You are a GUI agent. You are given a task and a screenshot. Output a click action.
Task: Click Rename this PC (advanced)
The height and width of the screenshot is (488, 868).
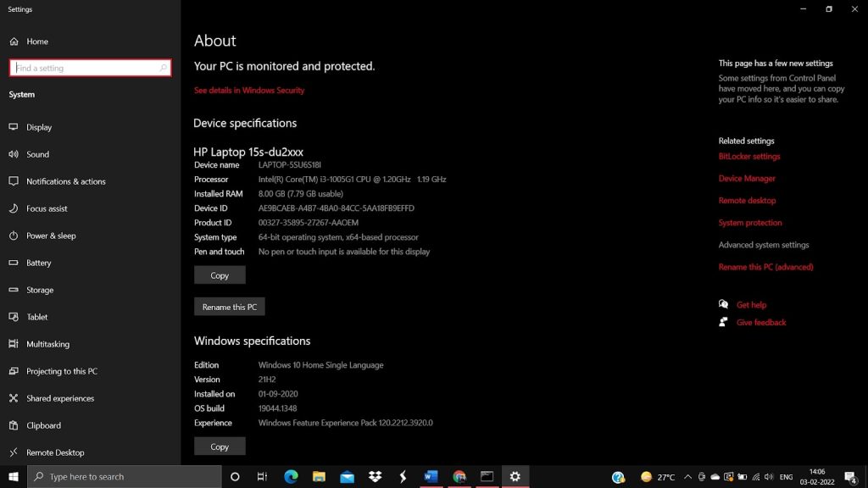coord(765,267)
